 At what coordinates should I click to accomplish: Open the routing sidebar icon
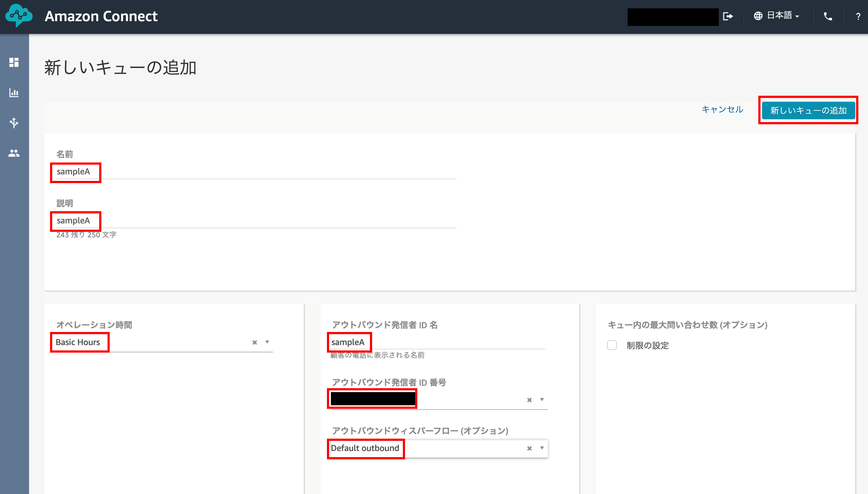click(14, 123)
